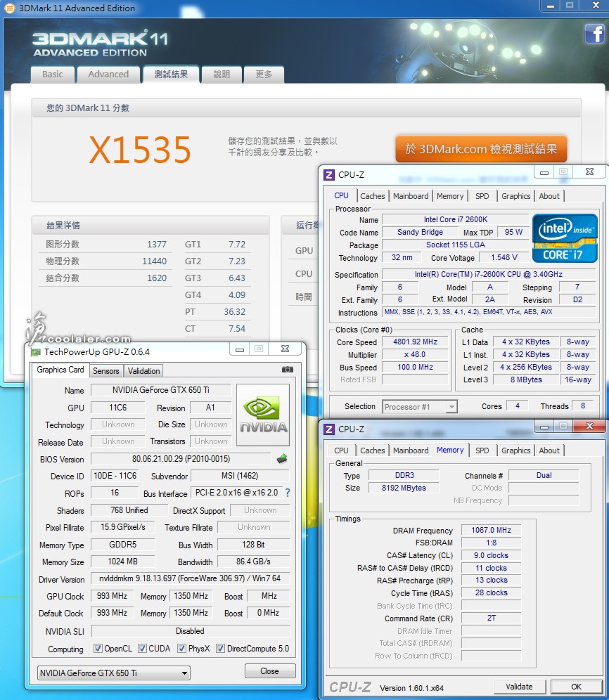Open Mainboard tab in upper CPU-Z window
Viewport: 609px width, 700px height.
point(411,196)
